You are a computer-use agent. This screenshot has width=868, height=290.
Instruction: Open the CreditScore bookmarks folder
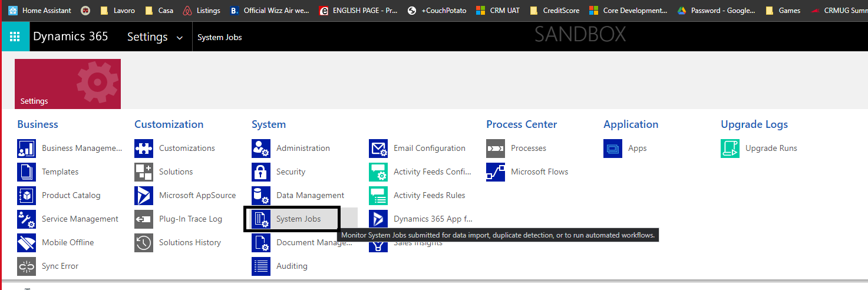(x=554, y=10)
